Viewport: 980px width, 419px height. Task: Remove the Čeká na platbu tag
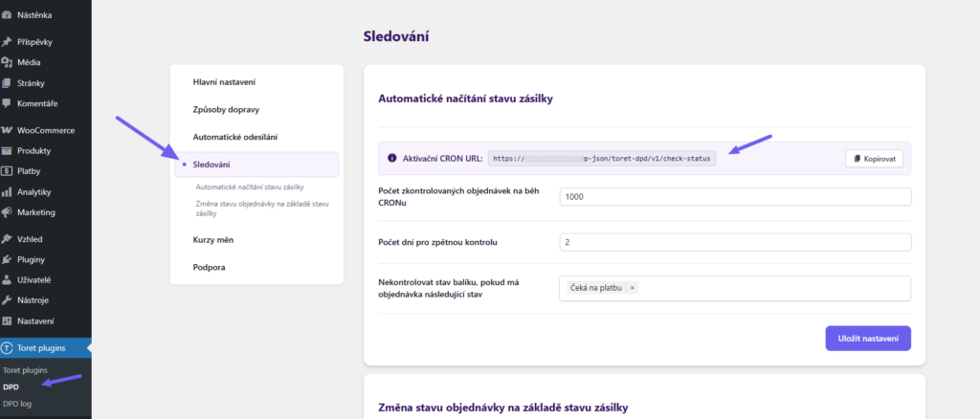[632, 288]
